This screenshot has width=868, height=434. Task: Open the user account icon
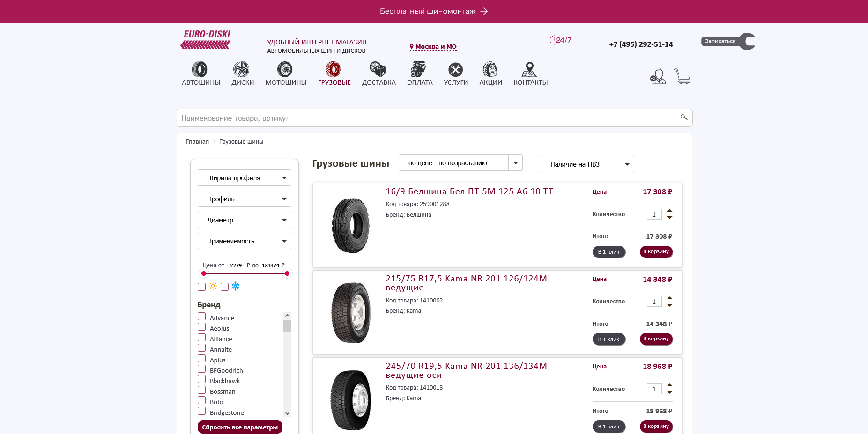(x=658, y=76)
